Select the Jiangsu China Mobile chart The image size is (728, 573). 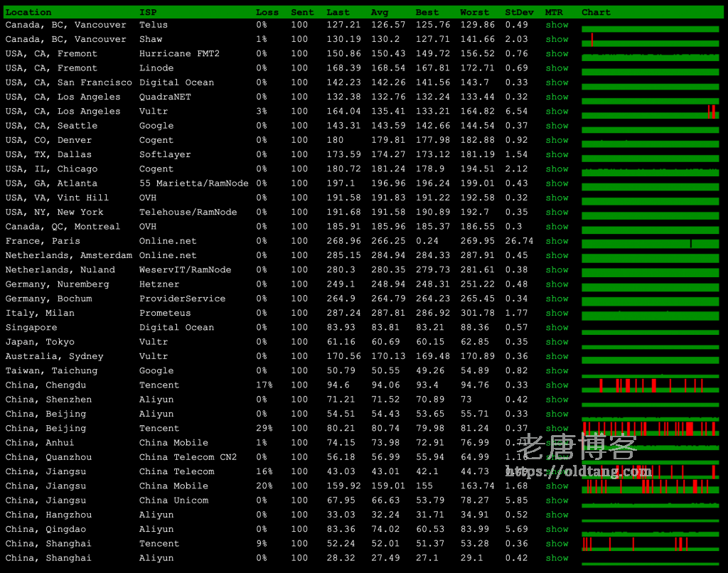pyautogui.click(x=650, y=486)
